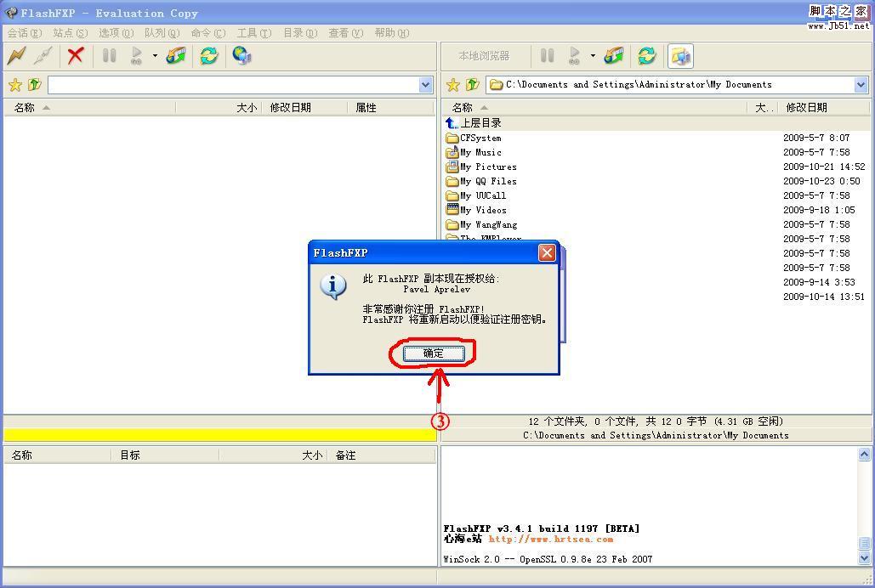Click the left pane bookmark star icon
The width and height of the screenshot is (875, 588).
coord(14,85)
